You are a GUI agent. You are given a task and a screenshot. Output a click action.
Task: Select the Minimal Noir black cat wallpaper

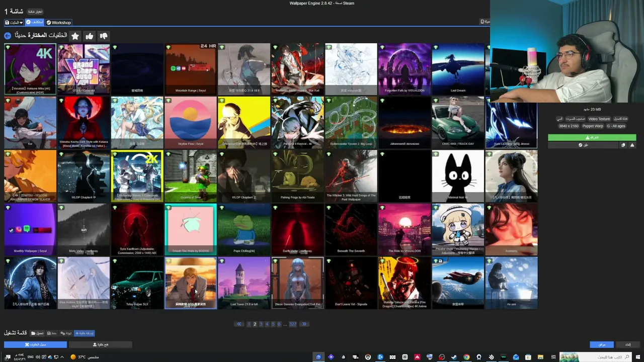458,176
